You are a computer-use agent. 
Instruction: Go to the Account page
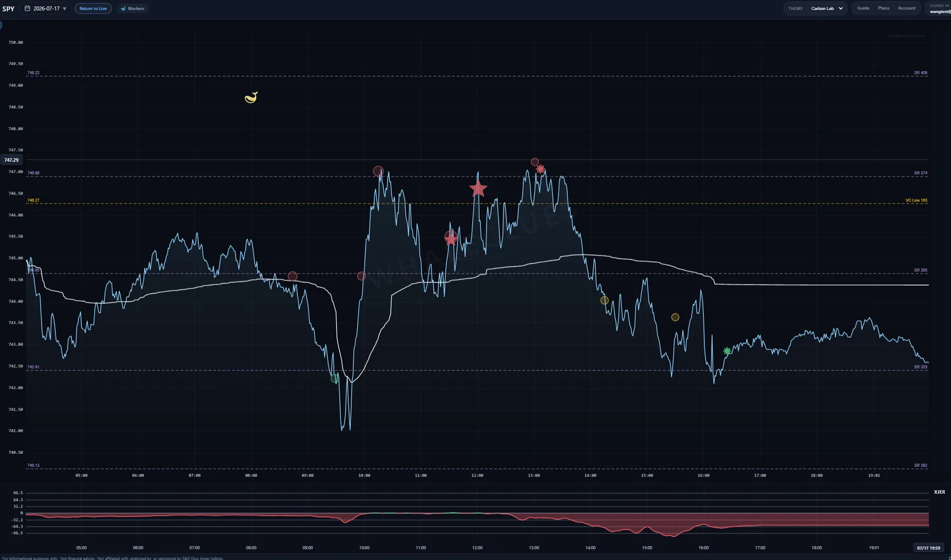pos(907,8)
